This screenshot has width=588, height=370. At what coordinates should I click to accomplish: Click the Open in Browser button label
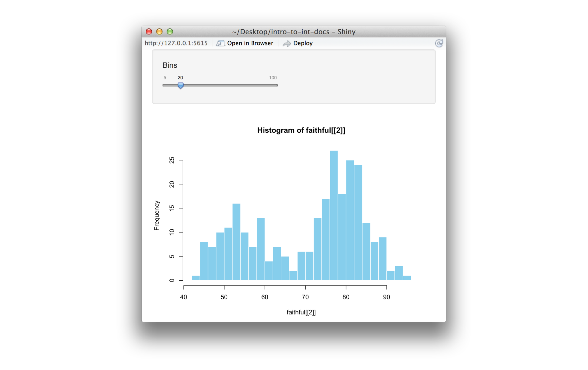pyautogui.click(x=250, y=43)
